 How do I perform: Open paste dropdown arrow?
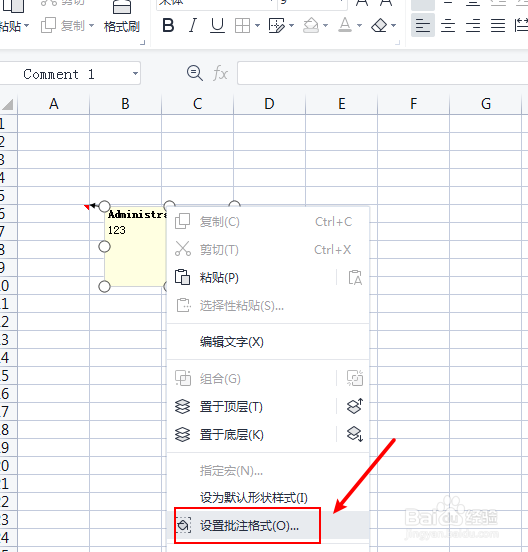click(26, 26)
